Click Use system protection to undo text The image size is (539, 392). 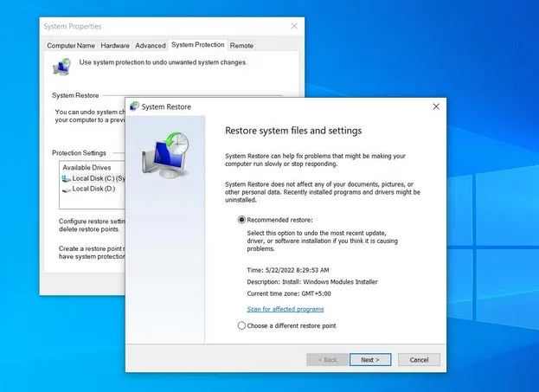163,62
